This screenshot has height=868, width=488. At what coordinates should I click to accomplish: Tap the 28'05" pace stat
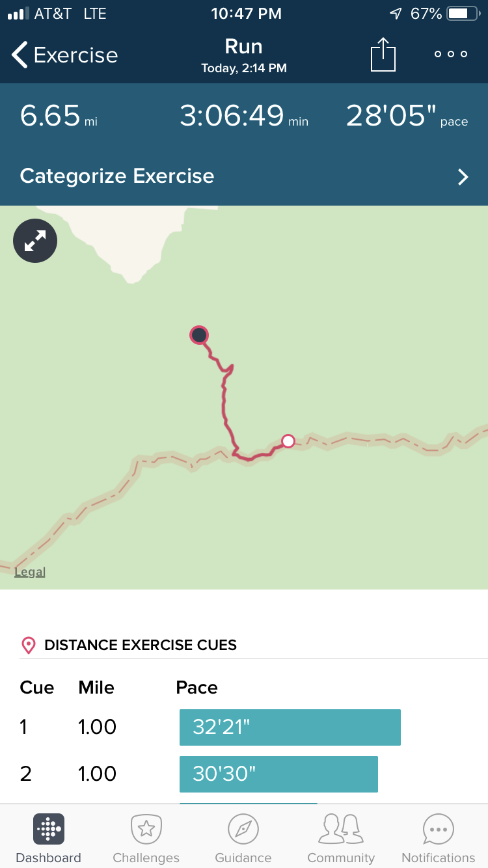pos(407,116)
